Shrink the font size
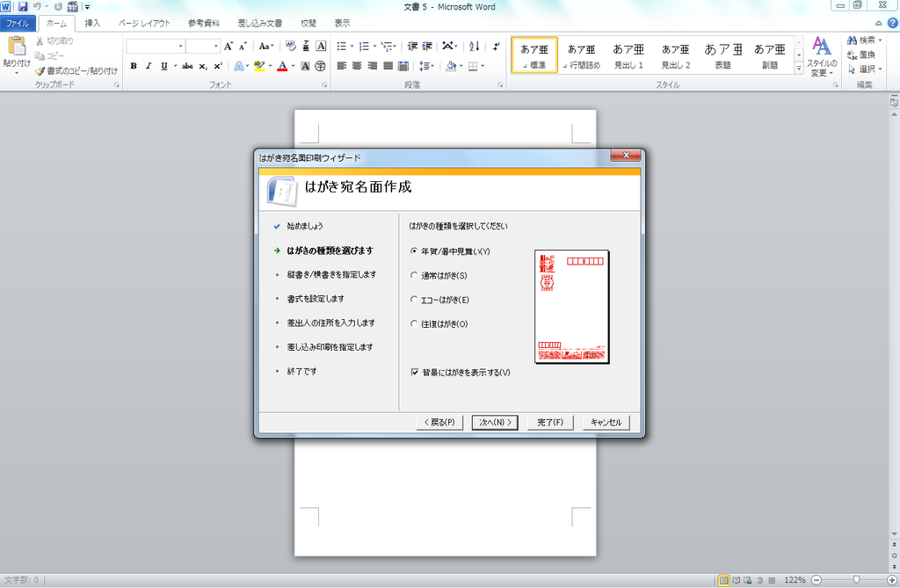 pos(243,47)
